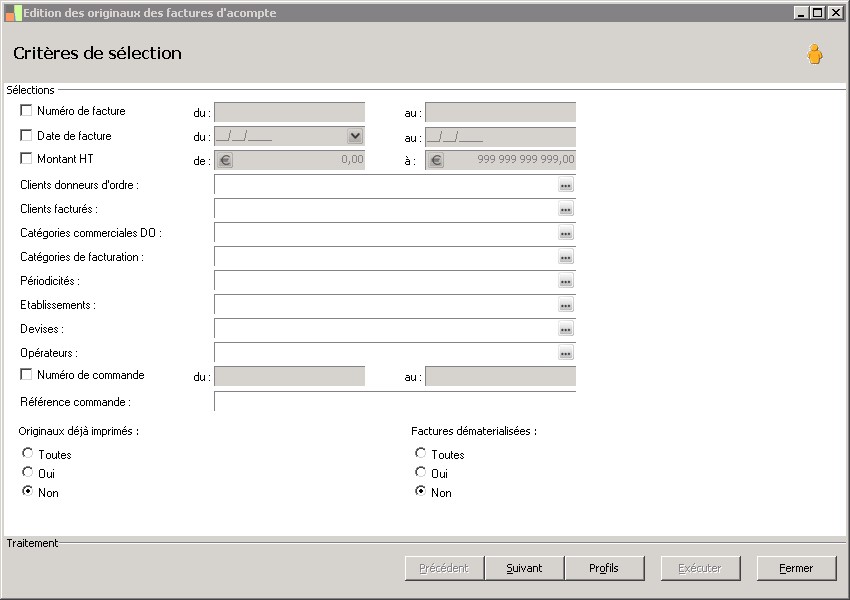Open lookup for Catégories commerciales DO
This screenshot has height=600, width=850.
(x=565, y=234)
